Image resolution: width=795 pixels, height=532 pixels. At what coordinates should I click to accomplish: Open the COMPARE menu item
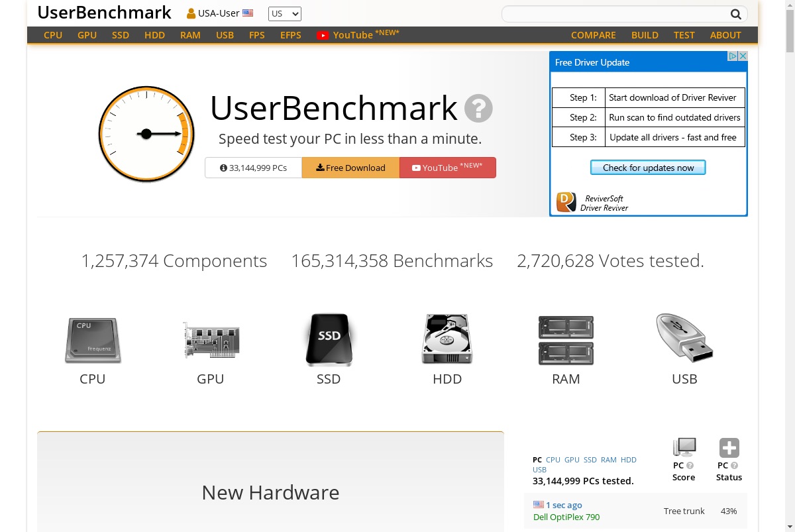[x=594, y=35]
